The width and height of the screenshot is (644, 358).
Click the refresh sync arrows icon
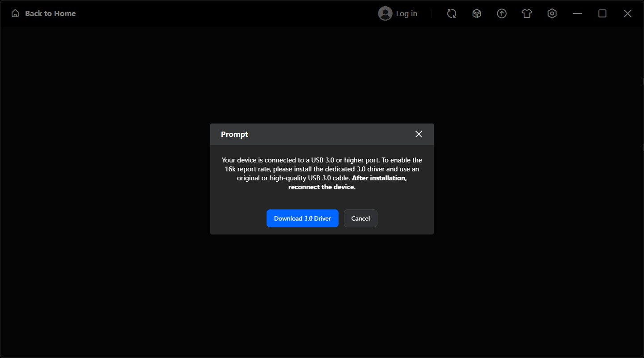tap(452, 13)
